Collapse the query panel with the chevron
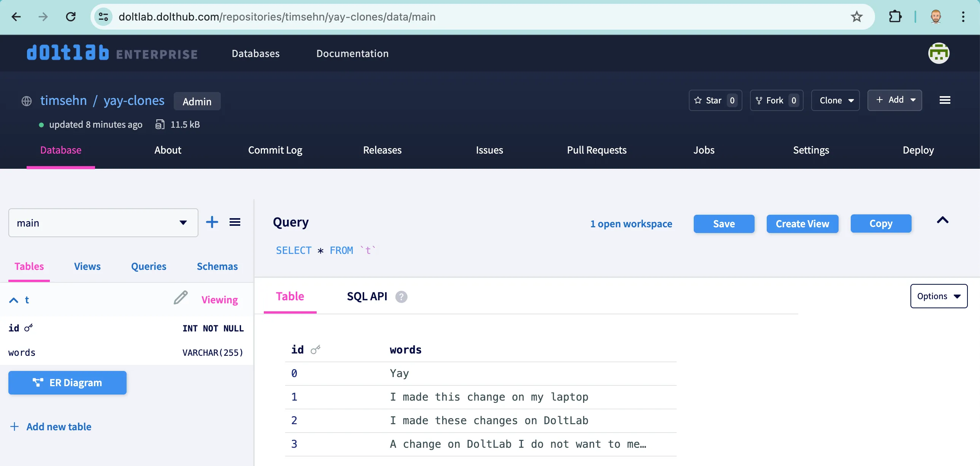This screenshot has height=466, width=980. click(x=943, y=220)
